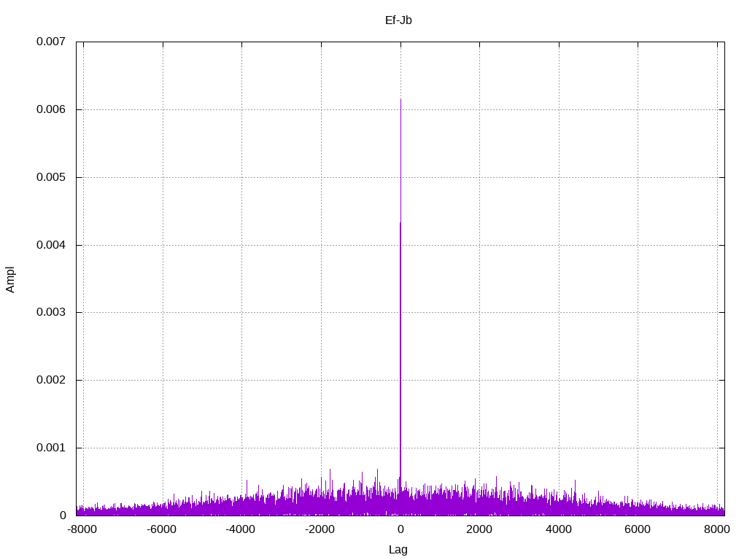Click the y-axis value 0.007
747x560 pixels.
click(x=51, y=42)
